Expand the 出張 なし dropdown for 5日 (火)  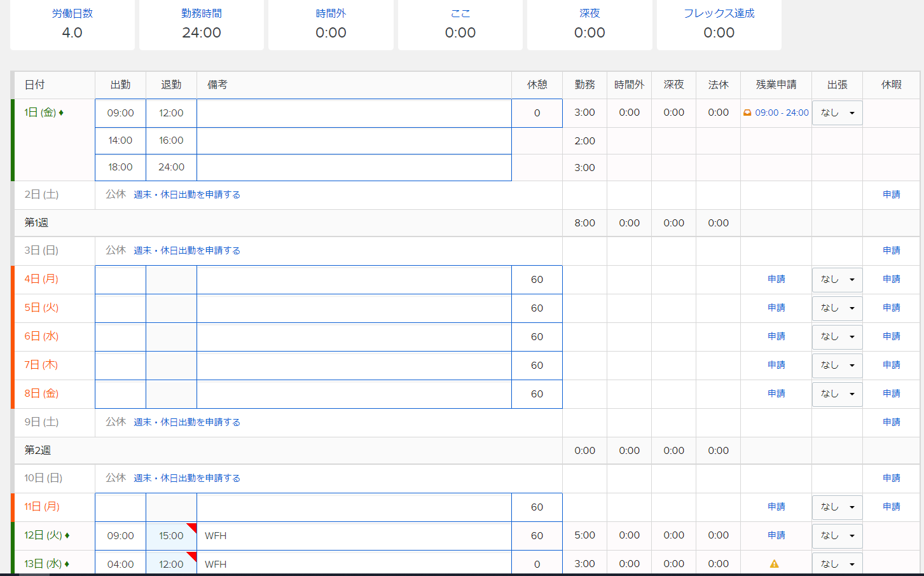tap(837, 308)
